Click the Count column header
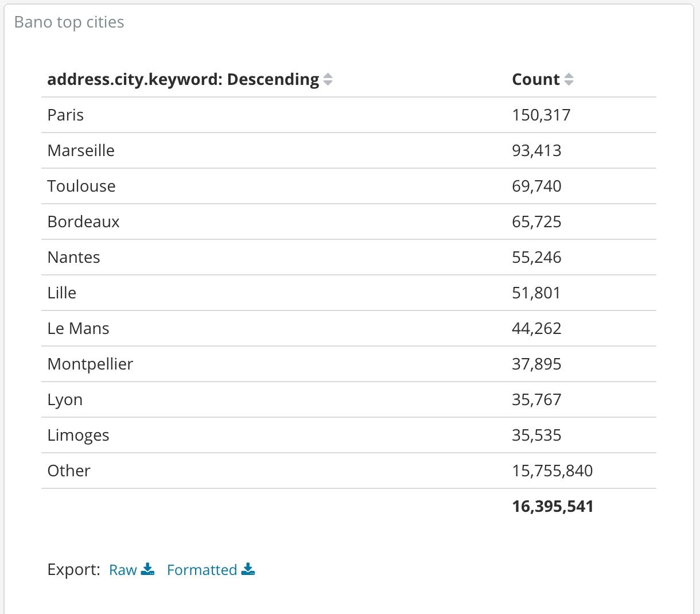The width and height of the screenshot is (700, 614). 536,79
